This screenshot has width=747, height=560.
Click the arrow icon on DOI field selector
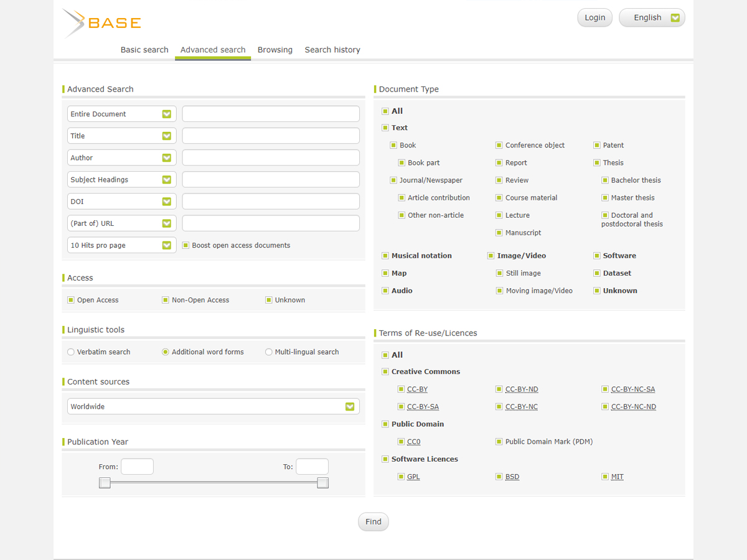point(166,202)
